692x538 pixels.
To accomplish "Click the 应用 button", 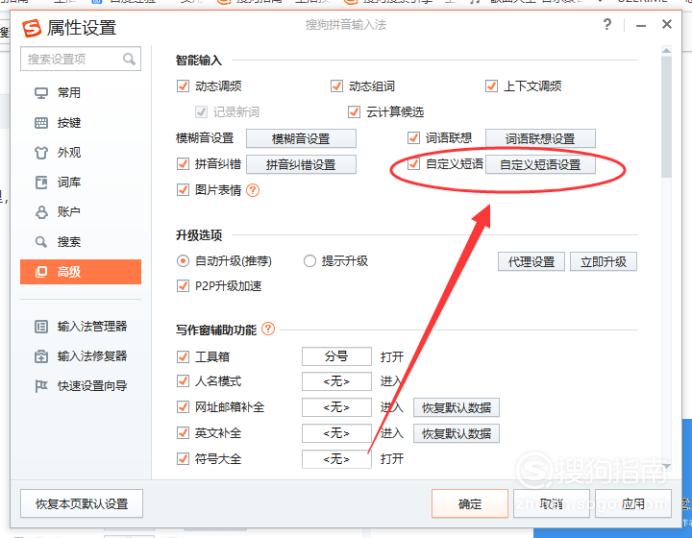I will pos(633,504).
